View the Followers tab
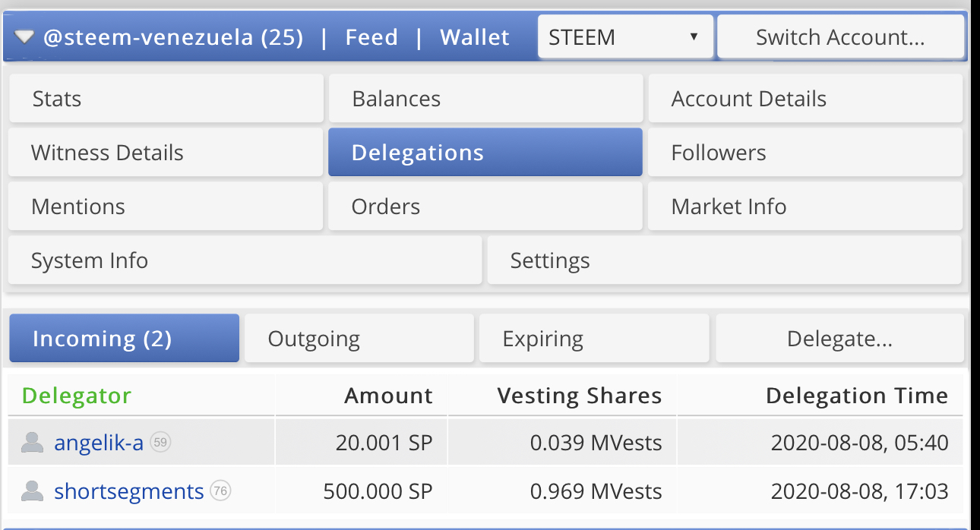980x530 pixels. (x=805, y=153)
